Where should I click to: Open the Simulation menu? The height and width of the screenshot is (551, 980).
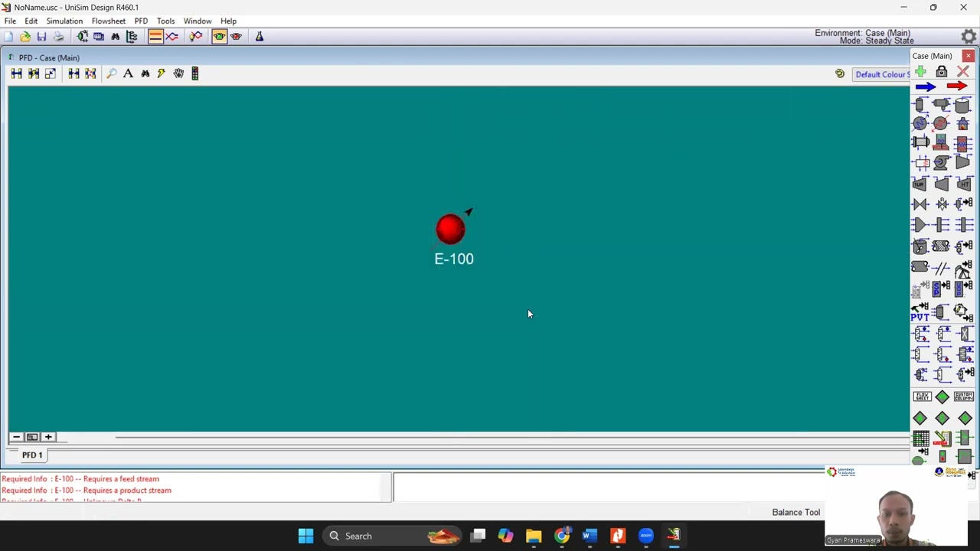point(64,21)
